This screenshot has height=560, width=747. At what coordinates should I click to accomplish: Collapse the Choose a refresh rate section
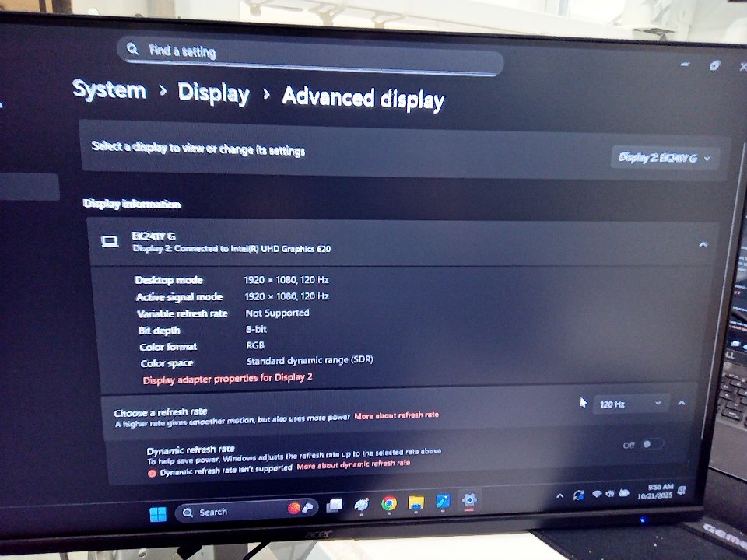click(682, 403)
